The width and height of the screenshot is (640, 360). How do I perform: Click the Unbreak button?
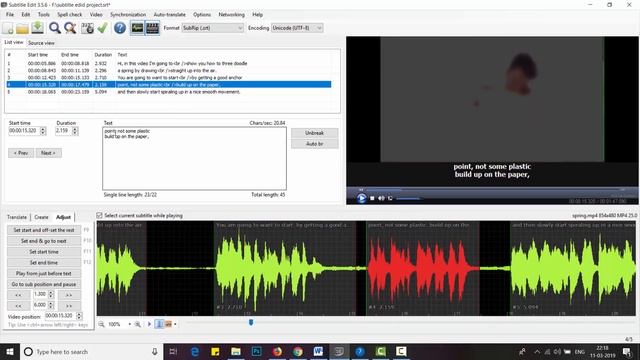tap(314, 133)
